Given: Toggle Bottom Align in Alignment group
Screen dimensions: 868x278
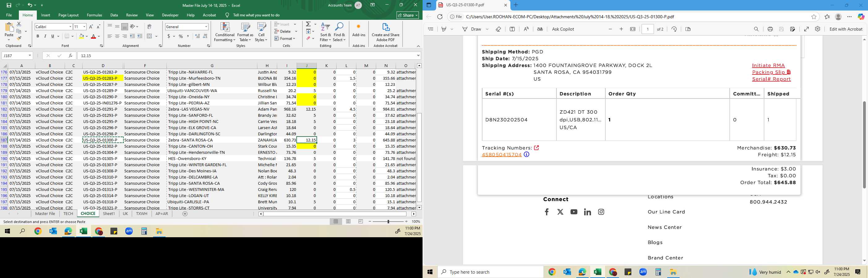Looking at the screenshot, I should [125, 27].
